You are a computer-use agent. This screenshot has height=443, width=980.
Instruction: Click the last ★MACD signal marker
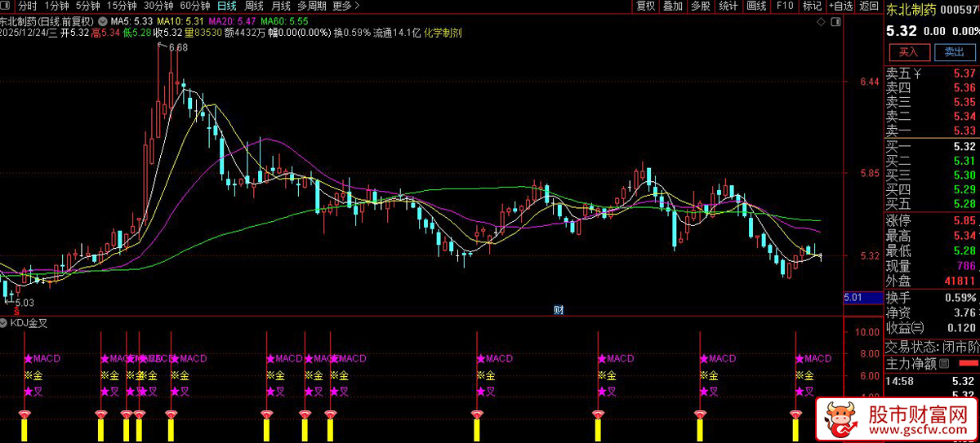point(813,358)
